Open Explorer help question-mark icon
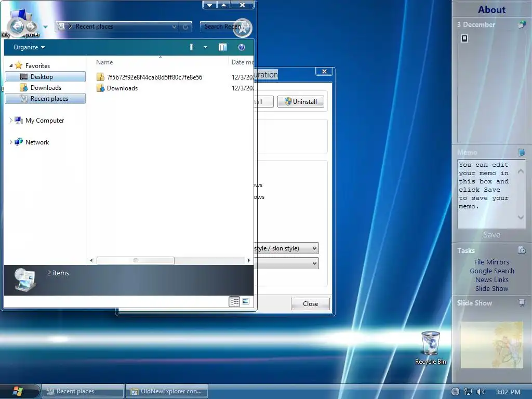This screenshot has height=399, width=532. 241,47
